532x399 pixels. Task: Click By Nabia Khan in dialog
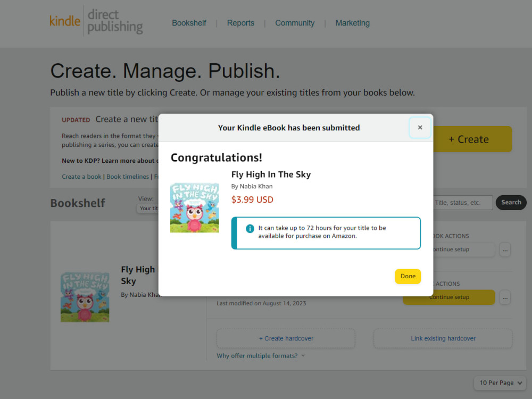(252, 186)
